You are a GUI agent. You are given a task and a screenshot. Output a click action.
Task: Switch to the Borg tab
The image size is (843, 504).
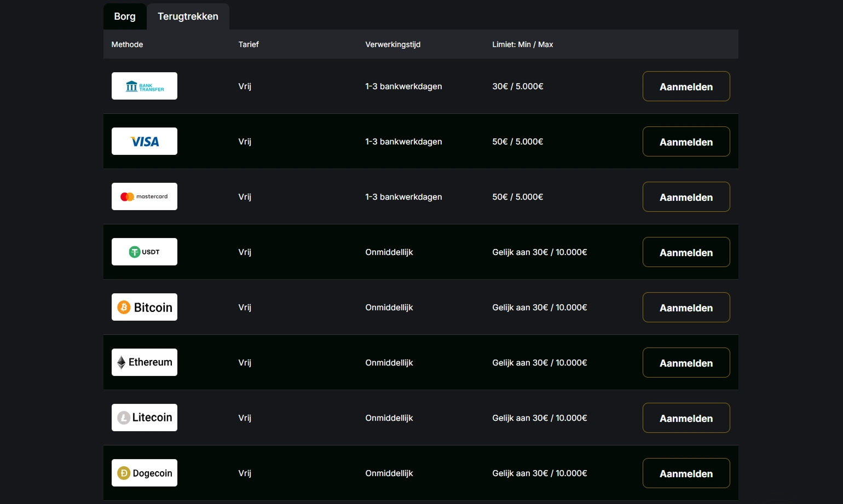coord(125,16)
